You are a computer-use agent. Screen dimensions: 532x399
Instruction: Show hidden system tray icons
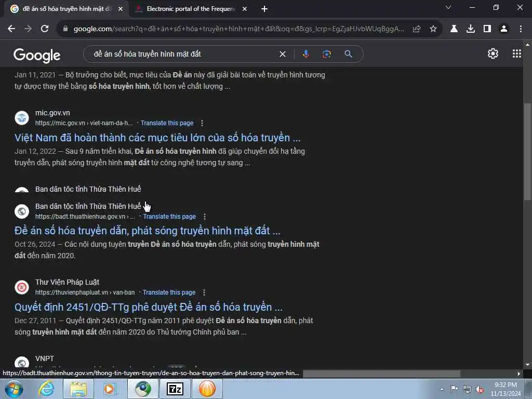pyautogui.click(x=442, y=390)
